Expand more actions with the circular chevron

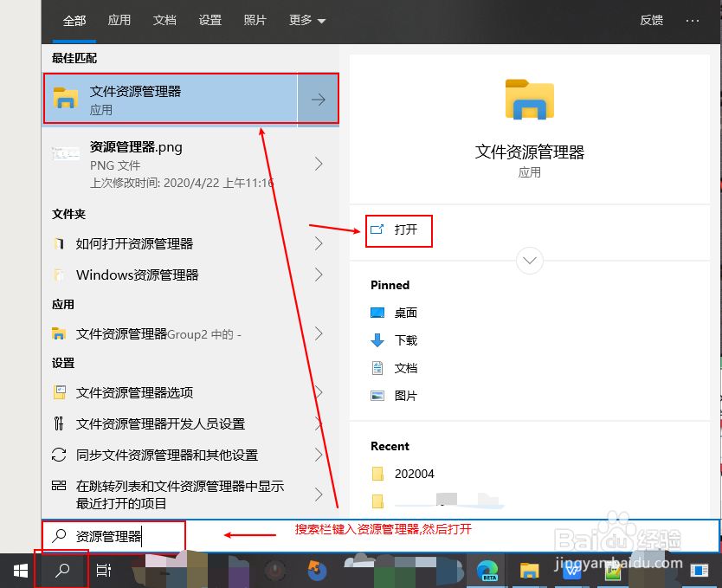[x=530, y=261]
